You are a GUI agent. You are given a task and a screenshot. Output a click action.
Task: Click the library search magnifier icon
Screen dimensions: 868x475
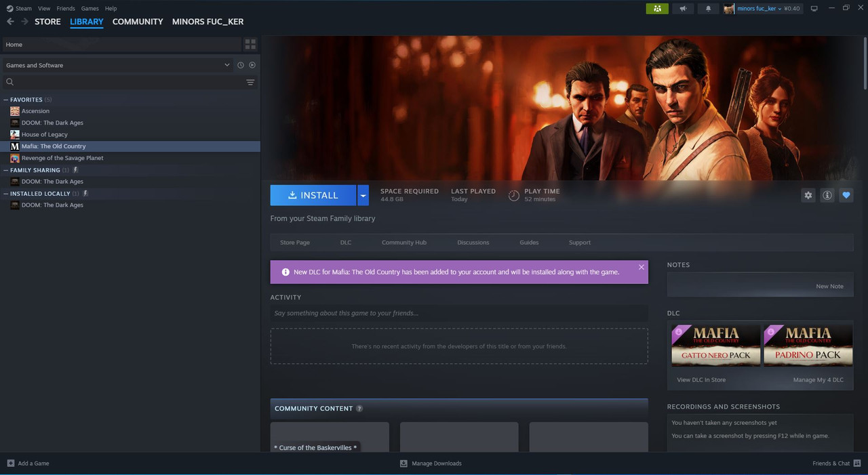(10, 82)
